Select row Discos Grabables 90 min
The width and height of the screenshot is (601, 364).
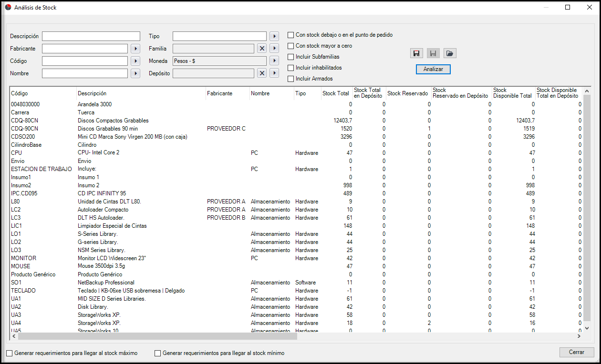click(296, 129)
